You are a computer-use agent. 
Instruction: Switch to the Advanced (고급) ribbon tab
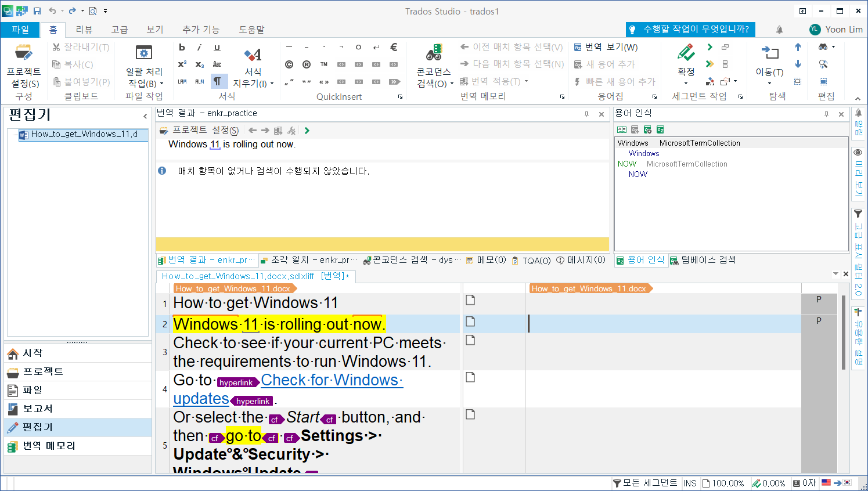(120, 29)
